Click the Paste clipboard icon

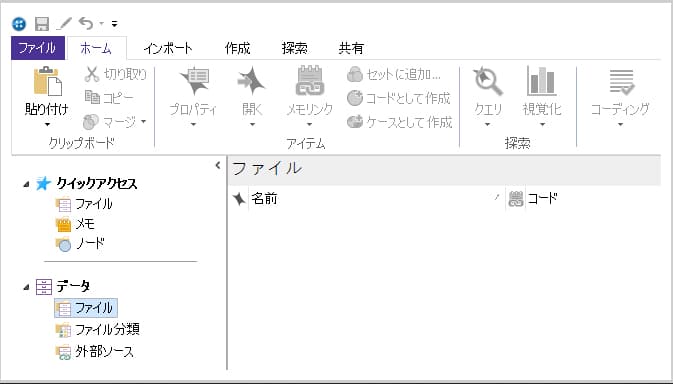pos(48,81)
